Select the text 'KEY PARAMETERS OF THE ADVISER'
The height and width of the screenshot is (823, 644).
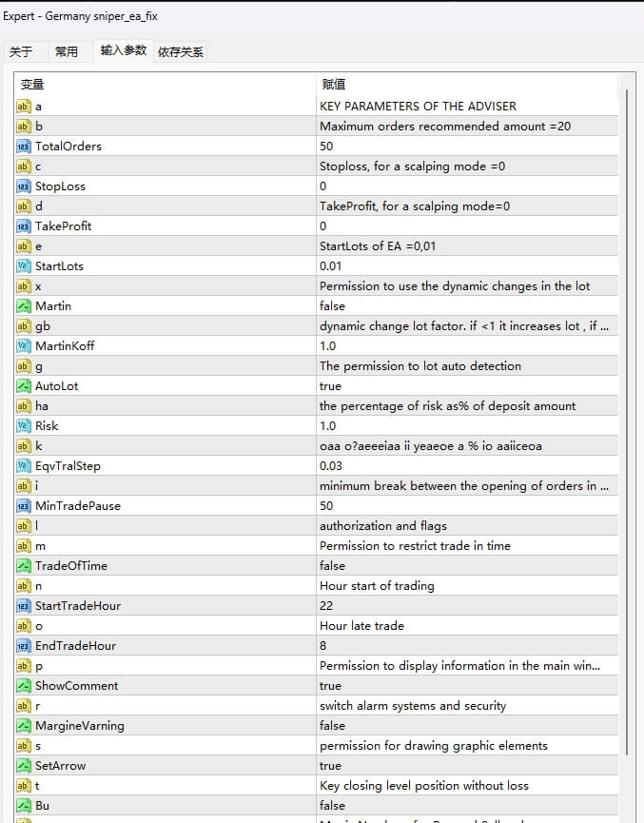[x=418, y=107]
